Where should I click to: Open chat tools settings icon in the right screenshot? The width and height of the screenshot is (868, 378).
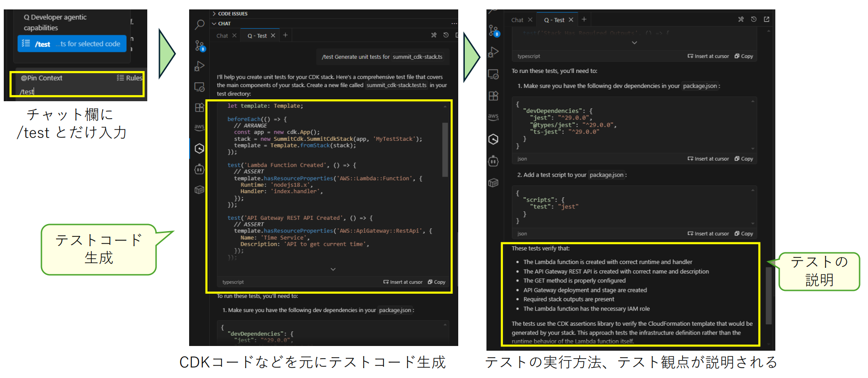[741, 19]
